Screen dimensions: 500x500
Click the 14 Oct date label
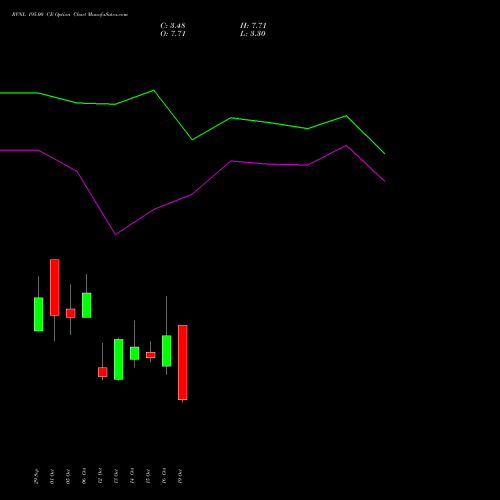pos(132,476)
